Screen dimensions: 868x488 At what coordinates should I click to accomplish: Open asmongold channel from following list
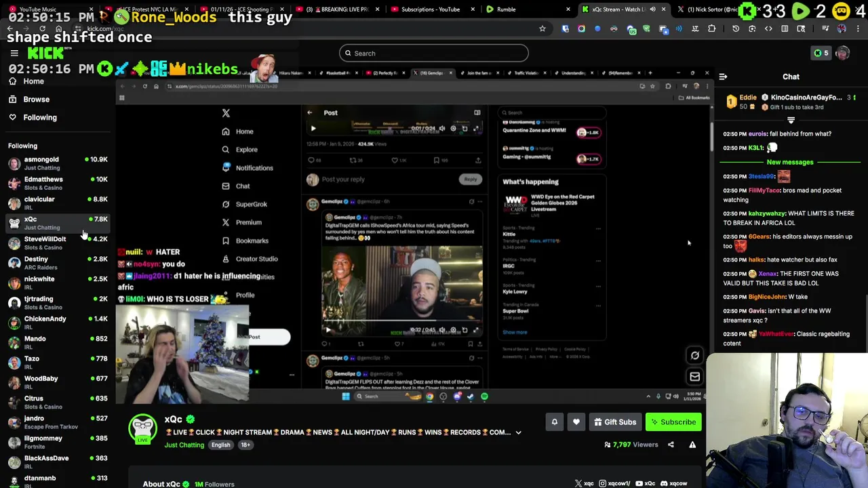[58, 163]
